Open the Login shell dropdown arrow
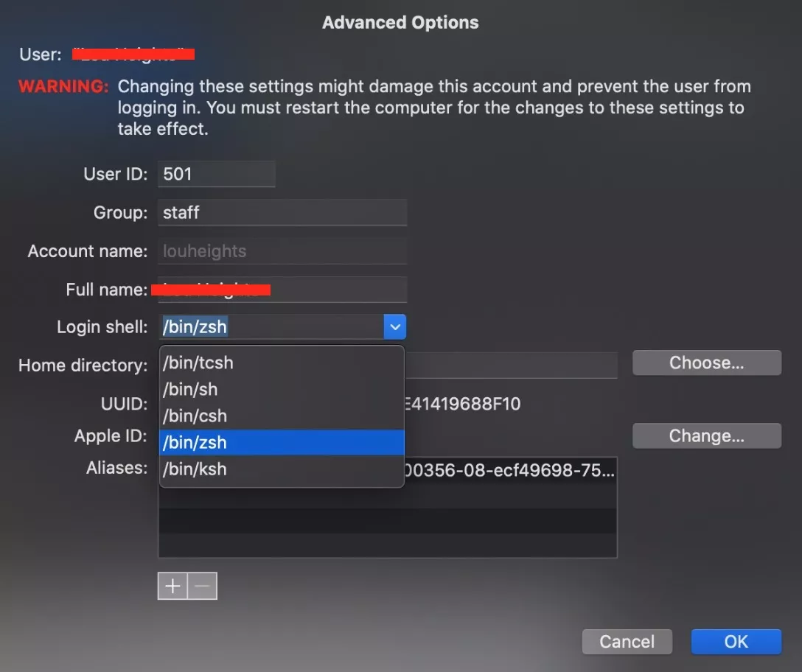Image resolution: width=802 pixels, height=672 pixels. point(395,326)
